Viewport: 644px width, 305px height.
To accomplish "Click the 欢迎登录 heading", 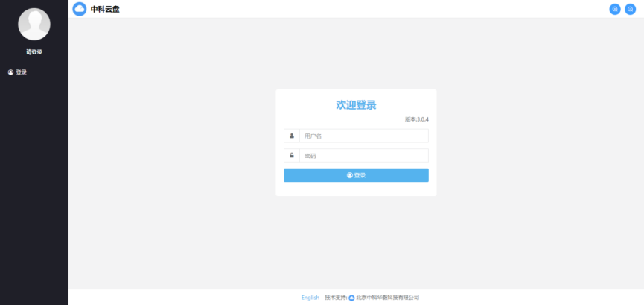I will click(x=356, y=105).
